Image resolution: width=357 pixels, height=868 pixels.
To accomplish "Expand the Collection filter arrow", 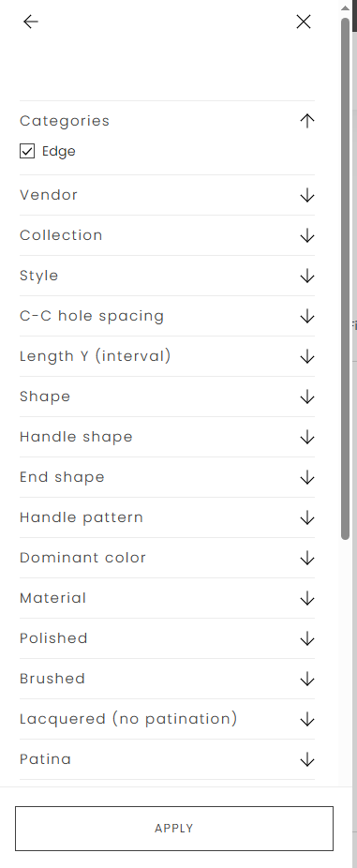I will point(307,235).
